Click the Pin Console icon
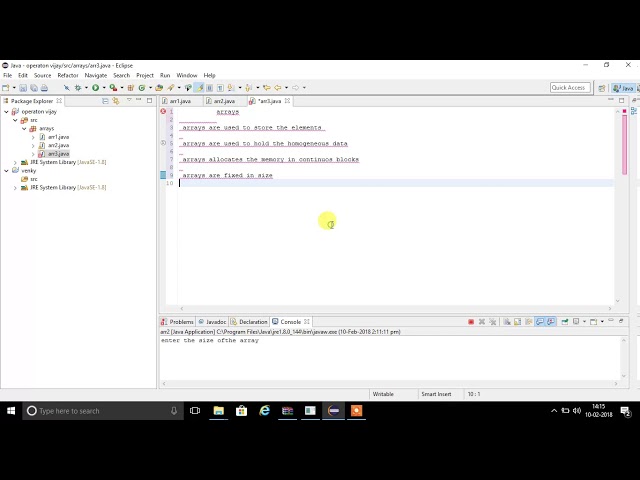The image size is (640, 480). 564,322
